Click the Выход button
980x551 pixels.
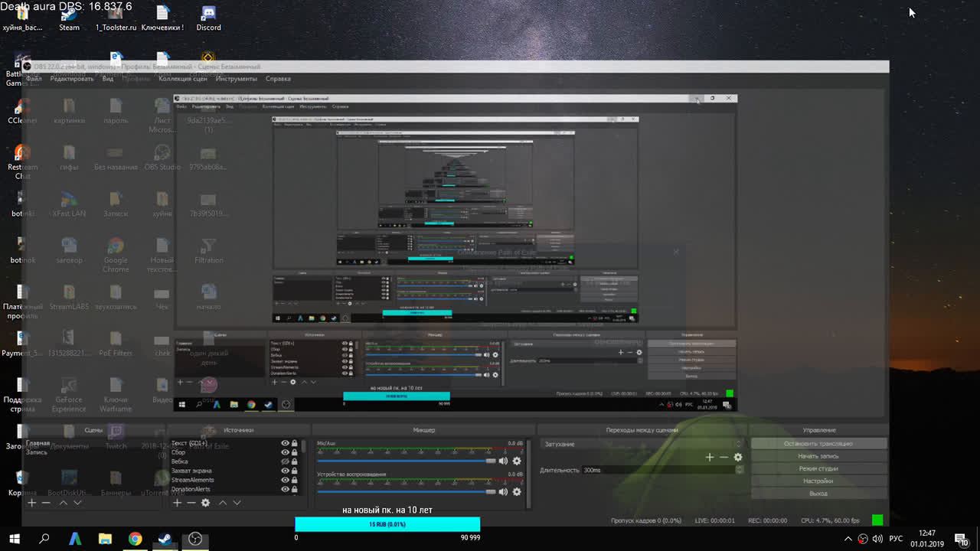click(x=818, y=494)
